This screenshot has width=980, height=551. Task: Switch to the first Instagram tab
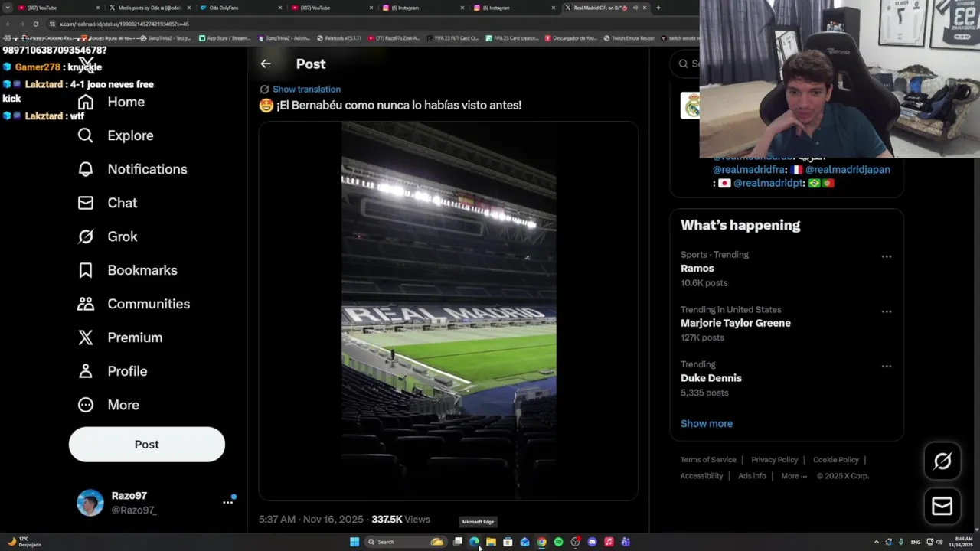pos(423,8)
